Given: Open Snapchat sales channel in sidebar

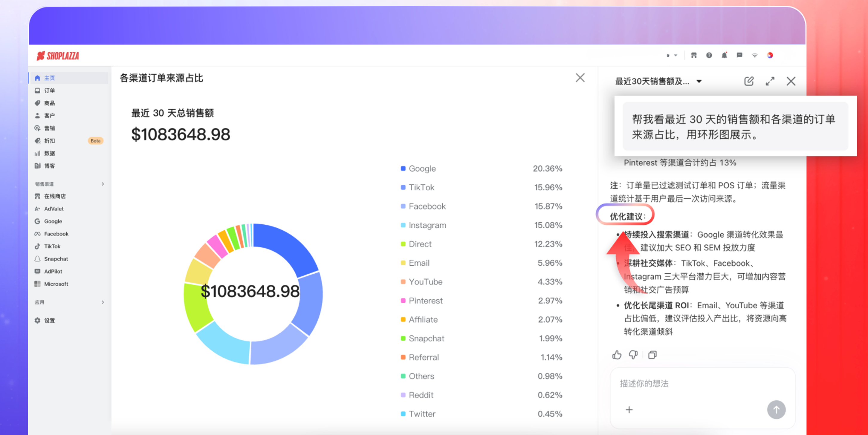Looking at the screenshot, I should tap(69, 259).
